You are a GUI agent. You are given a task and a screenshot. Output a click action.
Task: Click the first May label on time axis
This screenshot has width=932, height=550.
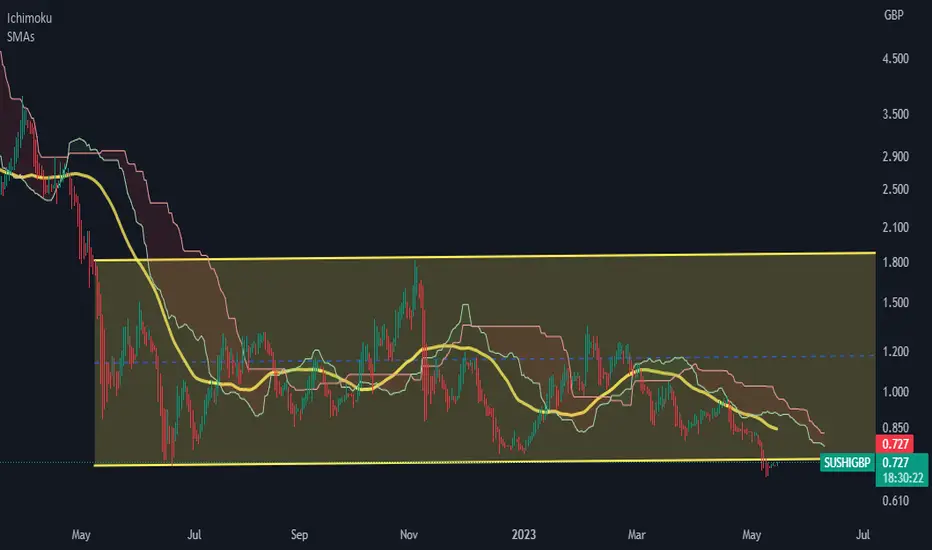click(81, 535)
